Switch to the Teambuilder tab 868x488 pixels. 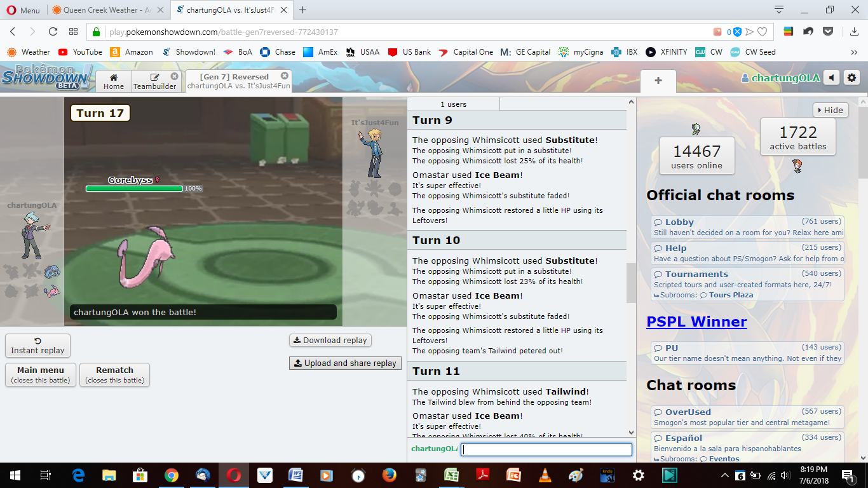tap(155, 81)
